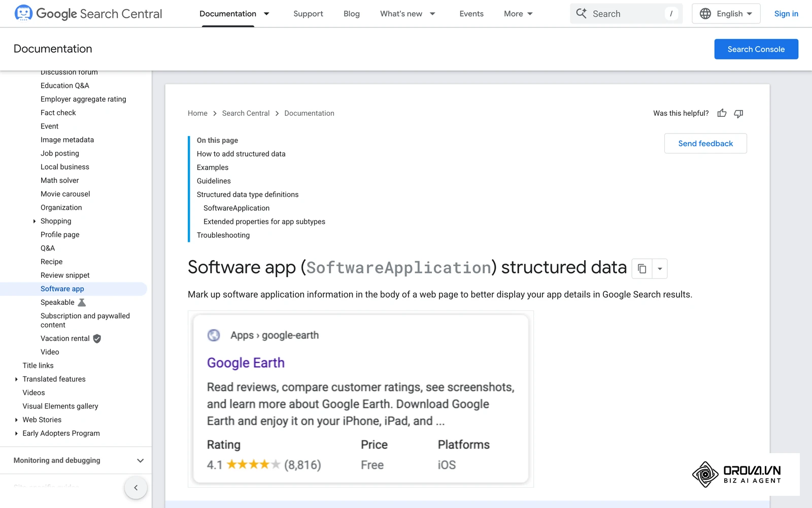812x508 pixels.
Task: Expand the Web Stories arrow
Action: pyautogui.click(x=16, y=420)
